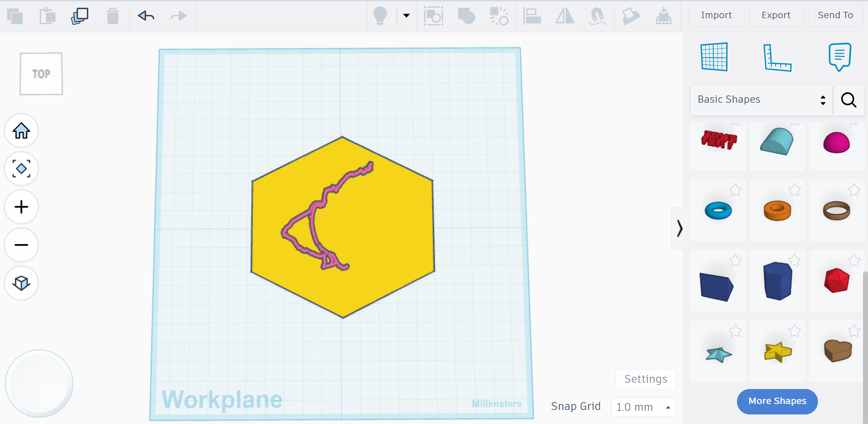Undo the last action
The height and width of the screenshot is (424, 868).
[x=146, y=16]
